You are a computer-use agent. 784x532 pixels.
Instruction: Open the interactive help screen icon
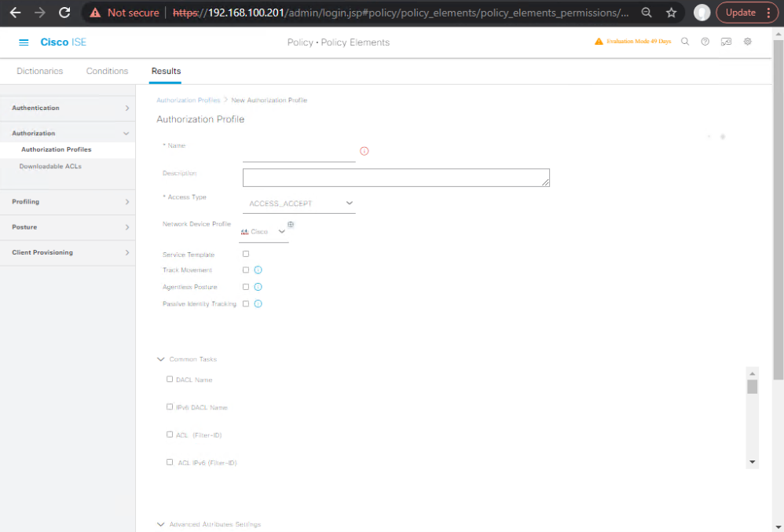[x=726, y=42]
